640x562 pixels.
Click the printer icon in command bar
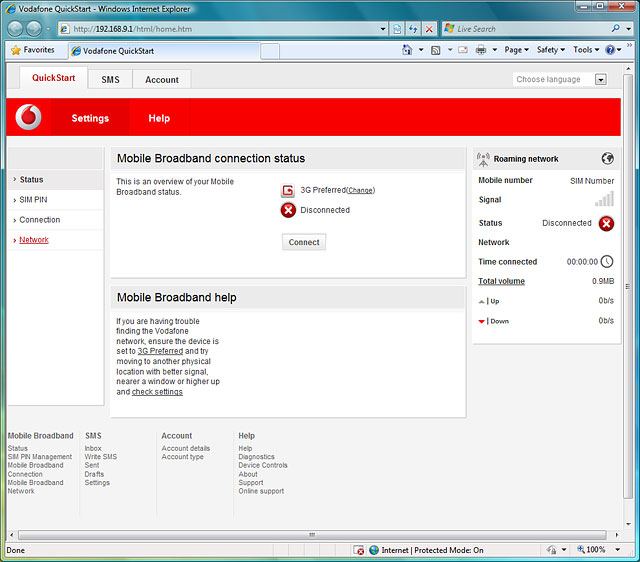pos(481,49)
